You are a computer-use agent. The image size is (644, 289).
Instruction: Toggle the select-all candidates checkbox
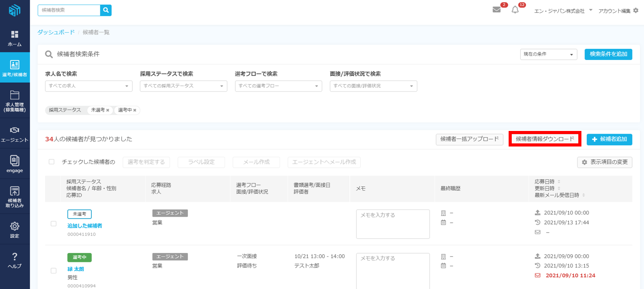pyautogui.click(x=51, y=162)
